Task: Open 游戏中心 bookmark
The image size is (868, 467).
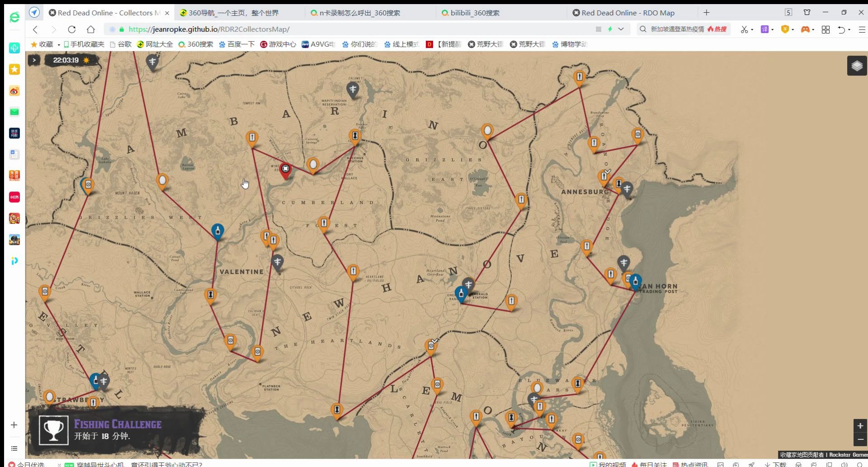Action: coord(278,44)
